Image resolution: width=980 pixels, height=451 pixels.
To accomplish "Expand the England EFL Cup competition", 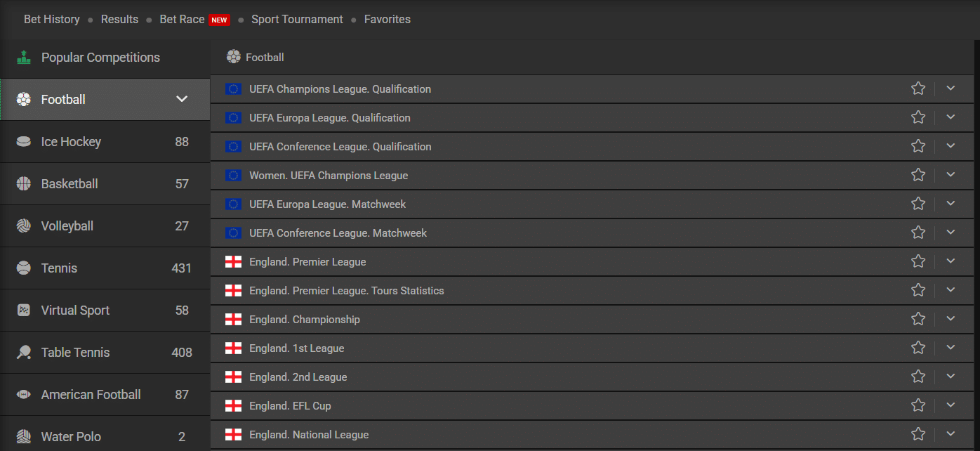I will [x=951, y=405].
